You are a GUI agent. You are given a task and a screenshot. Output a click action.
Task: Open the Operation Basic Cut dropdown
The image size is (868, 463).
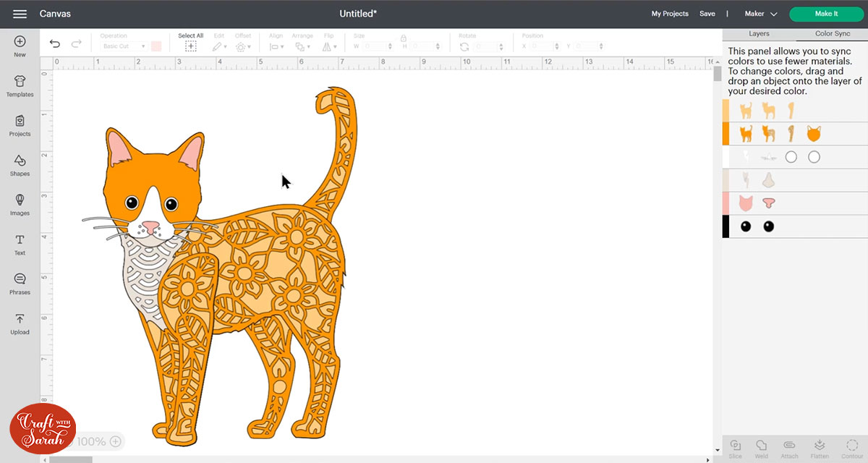[123, 46]
